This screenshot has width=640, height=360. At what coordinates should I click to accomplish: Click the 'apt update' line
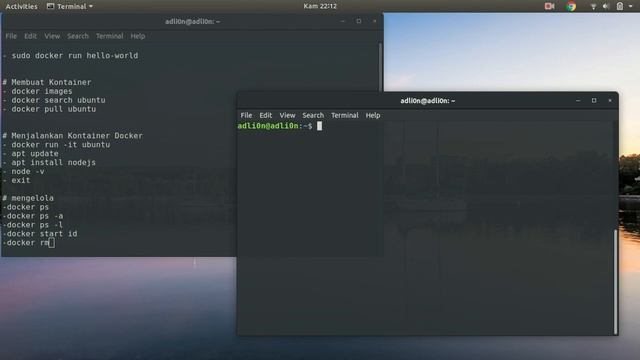(35, 154)
